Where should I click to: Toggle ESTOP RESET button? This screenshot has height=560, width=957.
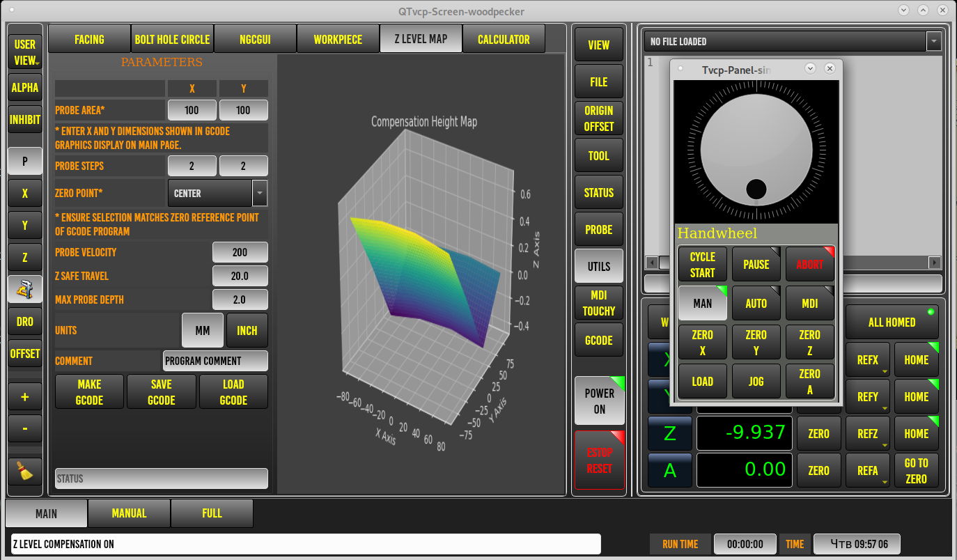pyautogui.click(x=600, y=460)
